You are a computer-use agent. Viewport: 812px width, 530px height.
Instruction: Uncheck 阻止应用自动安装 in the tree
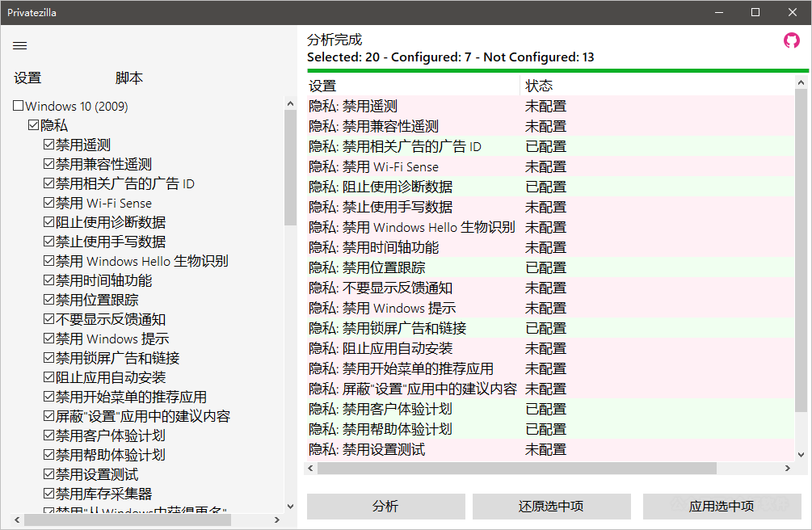49,377
